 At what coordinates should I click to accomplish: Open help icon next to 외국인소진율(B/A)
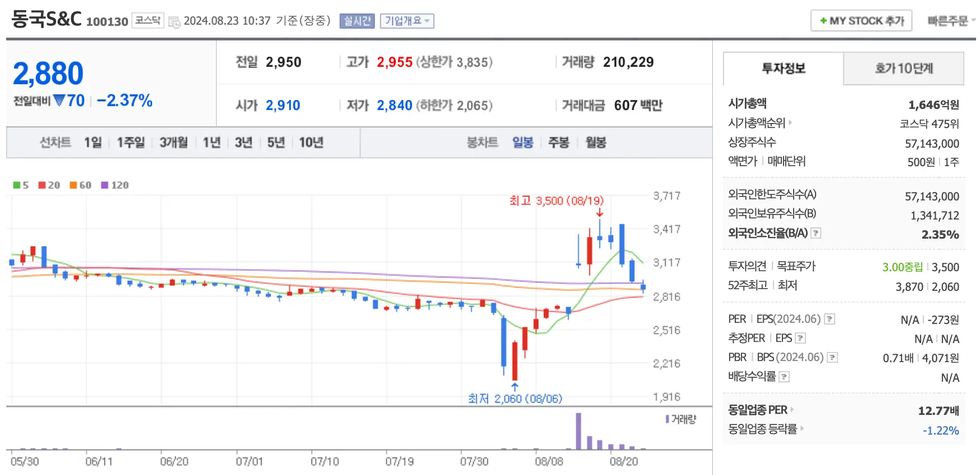(816, 233)
